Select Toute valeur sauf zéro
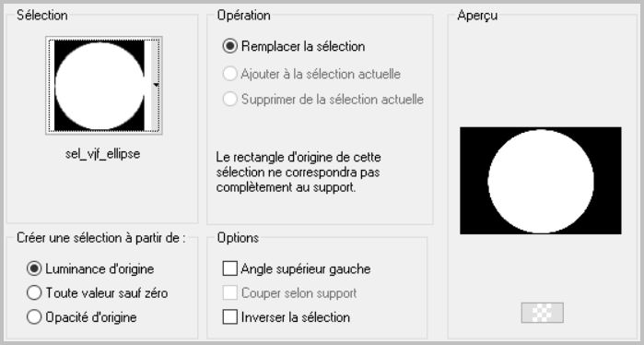The image size is (644, 345). [x=97, y=293]
